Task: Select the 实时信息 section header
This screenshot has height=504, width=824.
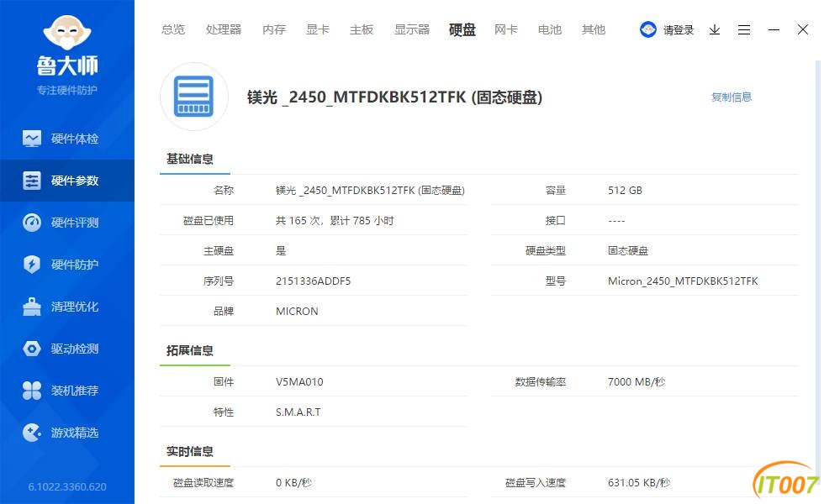Action: click(190, 452)
